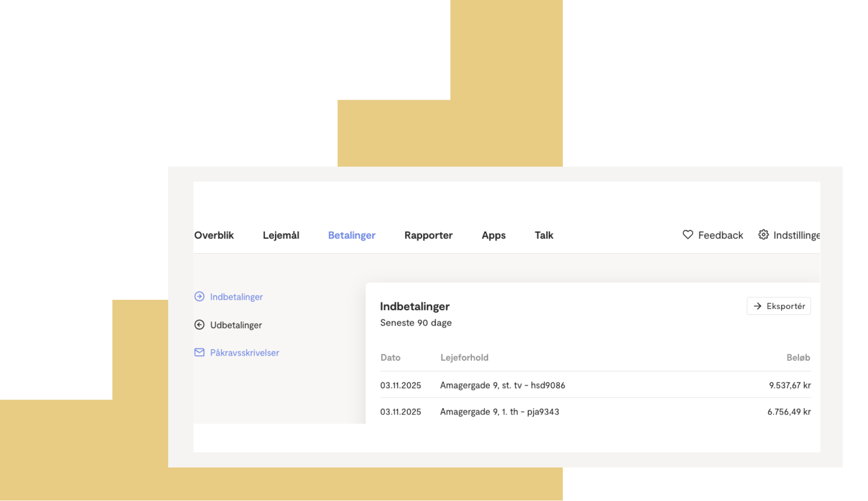
Task: Export payments with the Eksportér button
Action: coord(779,306)
